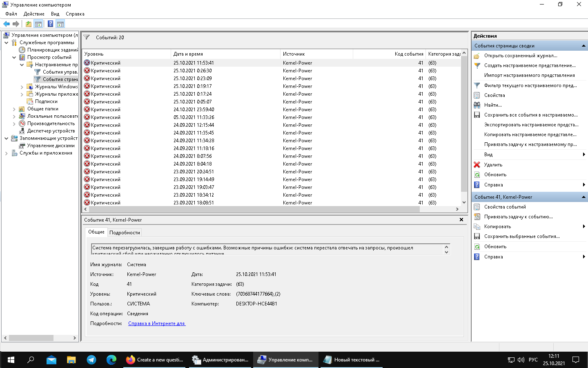Sort by the 'Дата и время' column header
This screenshot has height=368, width=588.
(x=226, y=54)
